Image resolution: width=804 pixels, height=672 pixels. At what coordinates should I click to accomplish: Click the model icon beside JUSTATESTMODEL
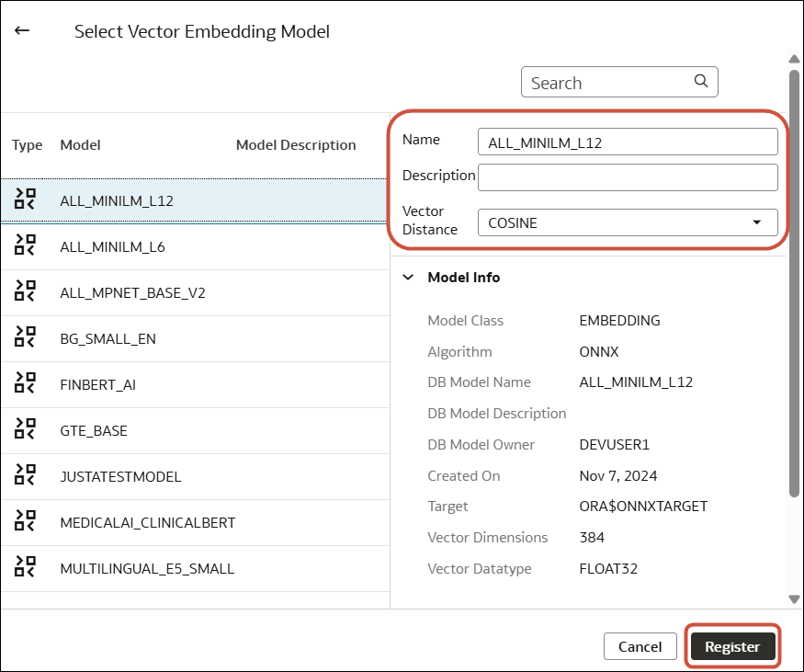[25, 476]
